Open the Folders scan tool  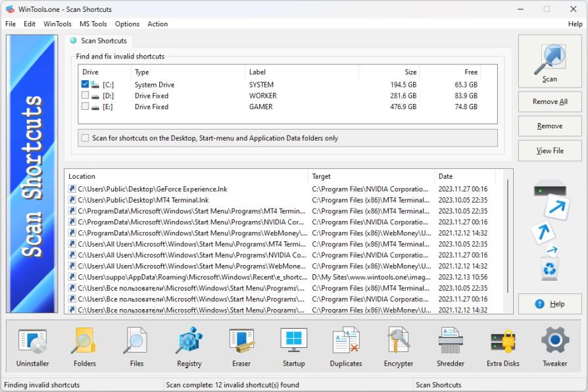tap(85, 347)
